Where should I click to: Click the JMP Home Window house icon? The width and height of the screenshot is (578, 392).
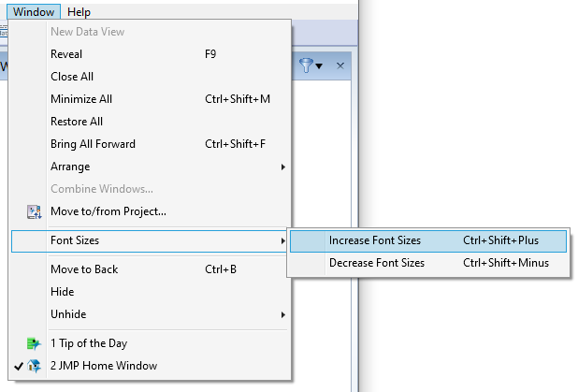(x=35, y=366)
